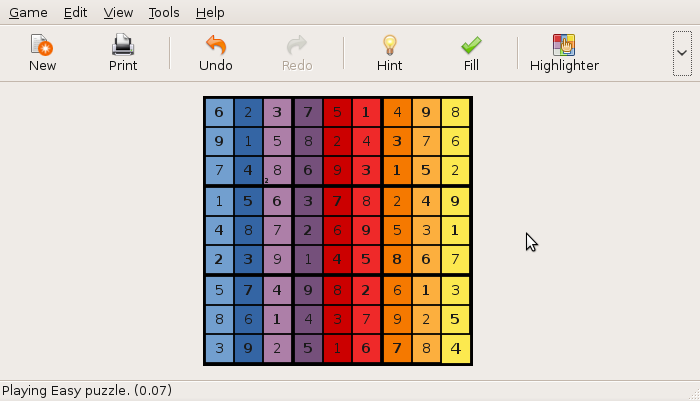This screenshot has width=700, height=401.
Task: Select the bottom-right yellow cell with 4
Action: (456, 349)
